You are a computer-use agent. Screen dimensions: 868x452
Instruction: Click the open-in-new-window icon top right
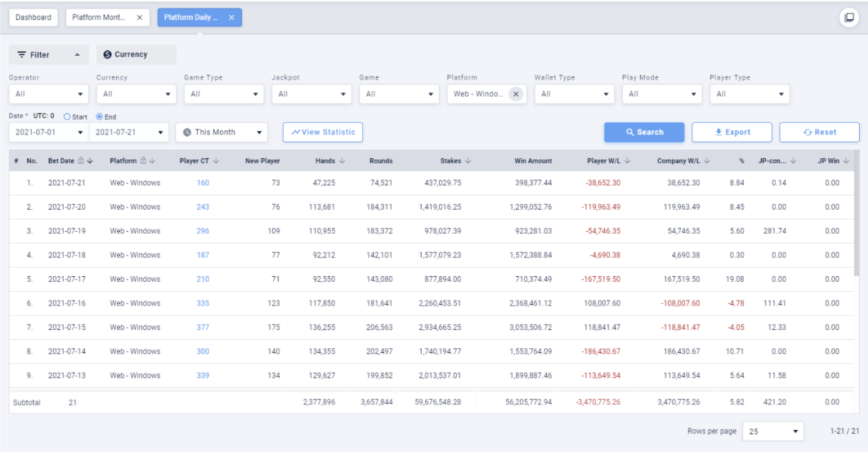click(x=850, y=18)
